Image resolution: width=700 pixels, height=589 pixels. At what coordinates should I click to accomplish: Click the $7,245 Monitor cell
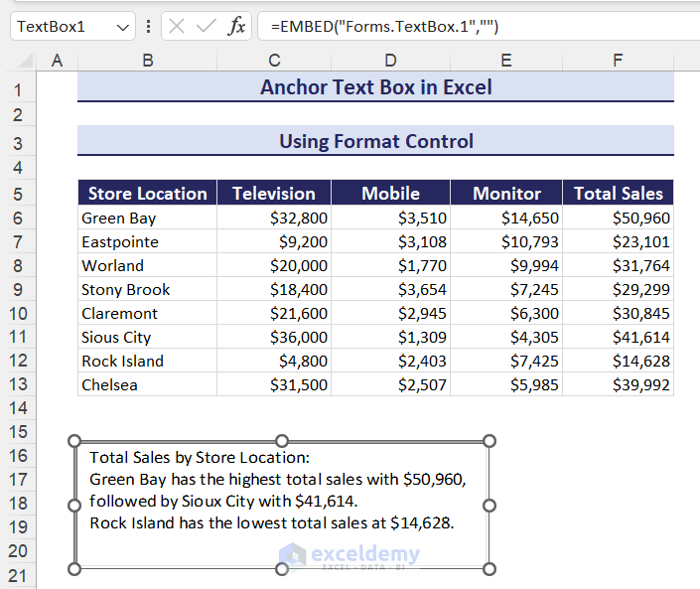pos(506,289)
